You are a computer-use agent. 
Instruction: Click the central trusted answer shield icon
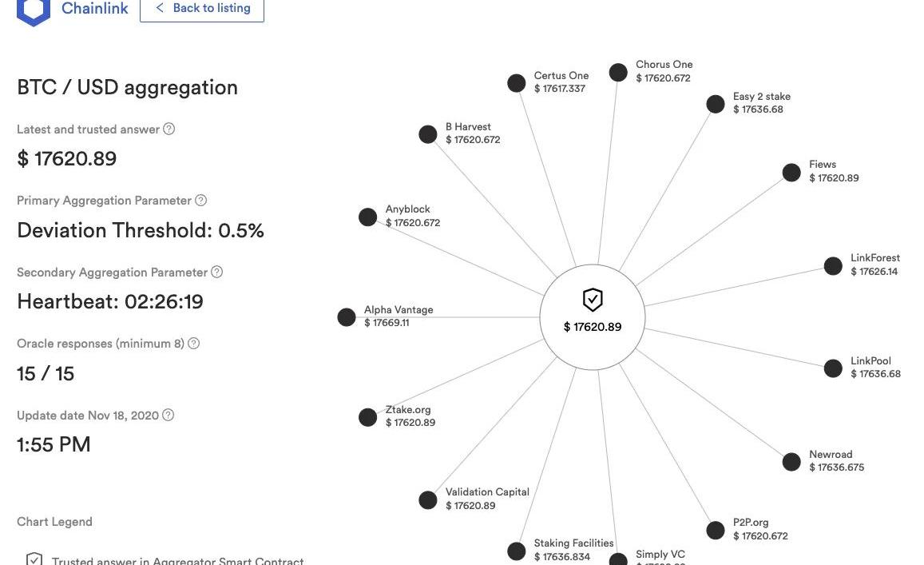click(x=593, y=300)
